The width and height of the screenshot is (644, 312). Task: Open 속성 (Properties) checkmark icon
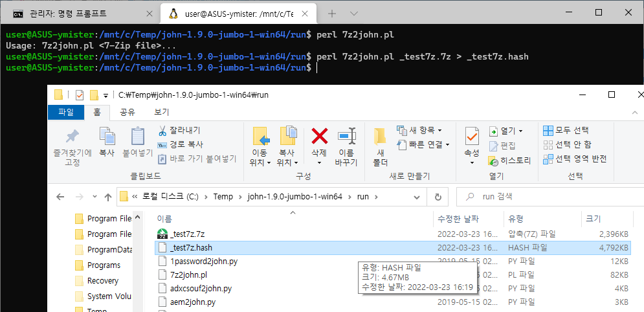pos(471,135)
